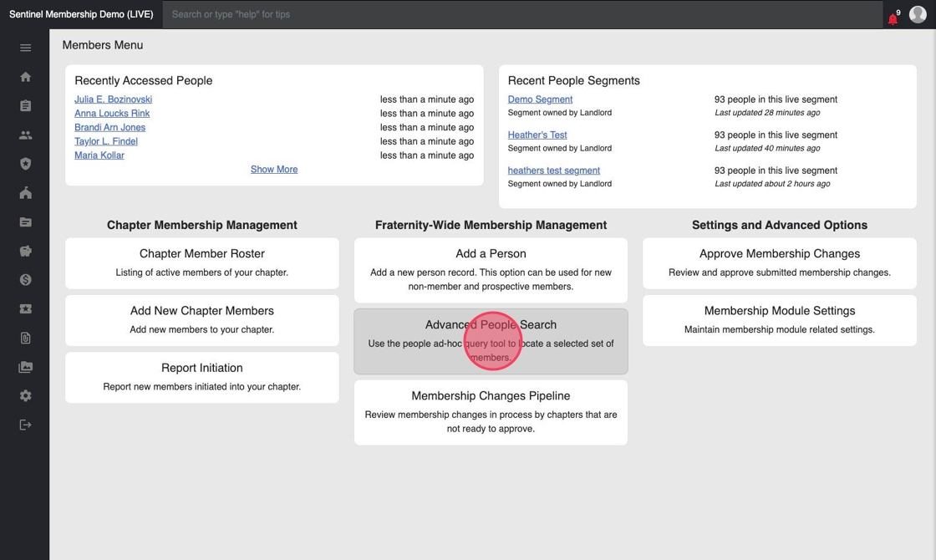Open the user profile avatar

click(x=918, y=14)
